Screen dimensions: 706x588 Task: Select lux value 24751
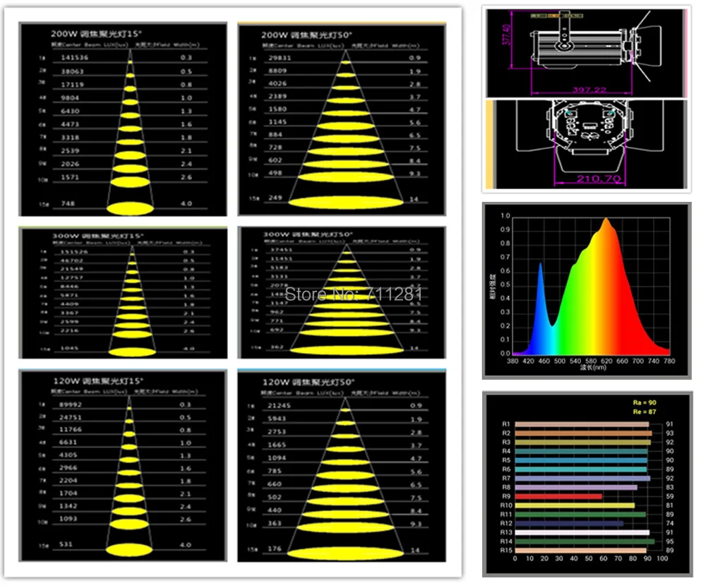pos(71,417)
